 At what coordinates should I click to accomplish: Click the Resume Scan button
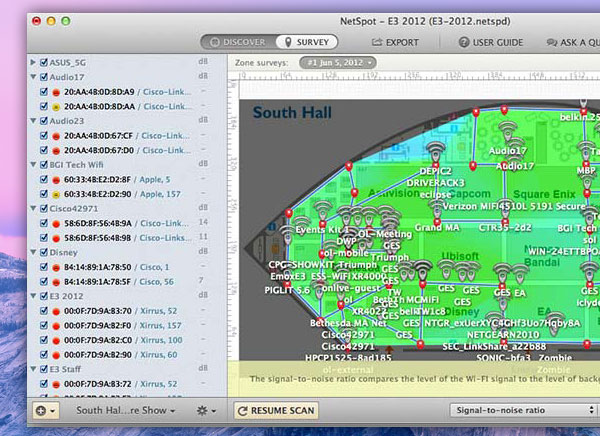276,411
